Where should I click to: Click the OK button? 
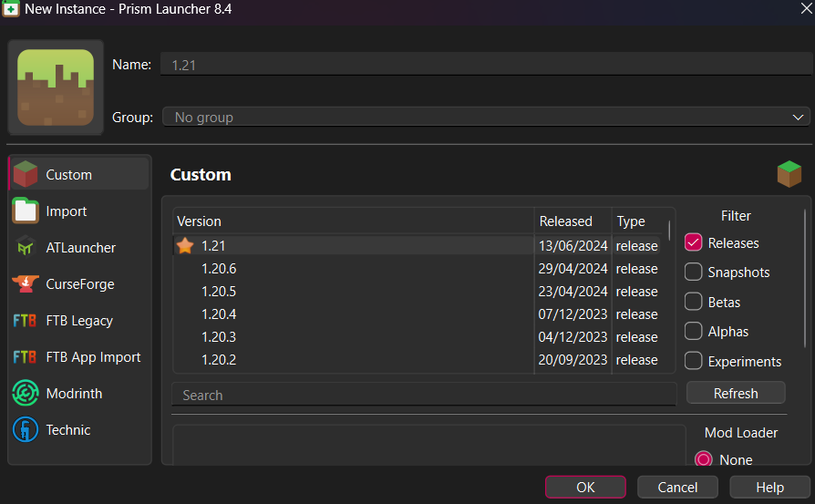click(x=585, y=487)
